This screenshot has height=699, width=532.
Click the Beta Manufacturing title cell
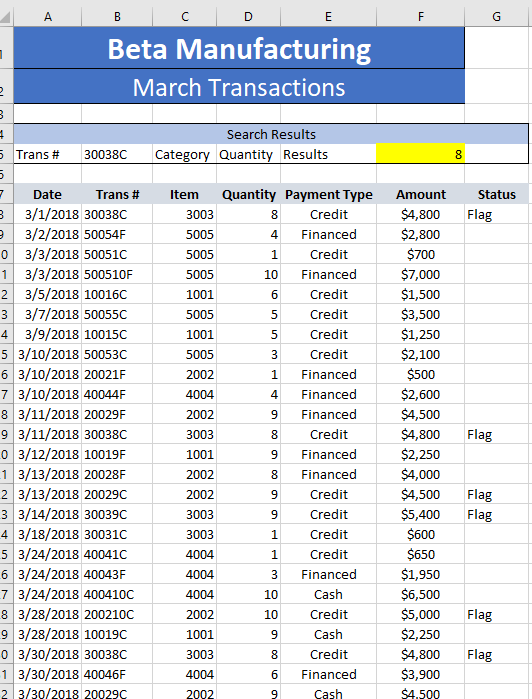point(239,48)
